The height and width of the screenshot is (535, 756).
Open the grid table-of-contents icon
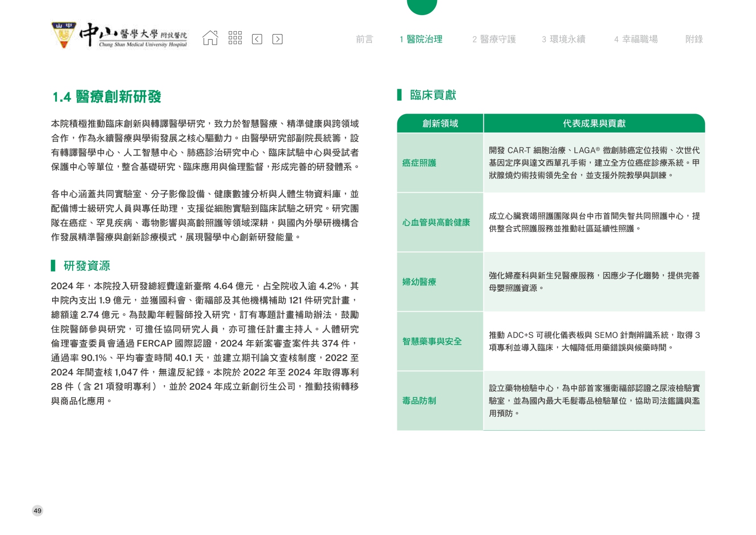[x=235, y=38]
